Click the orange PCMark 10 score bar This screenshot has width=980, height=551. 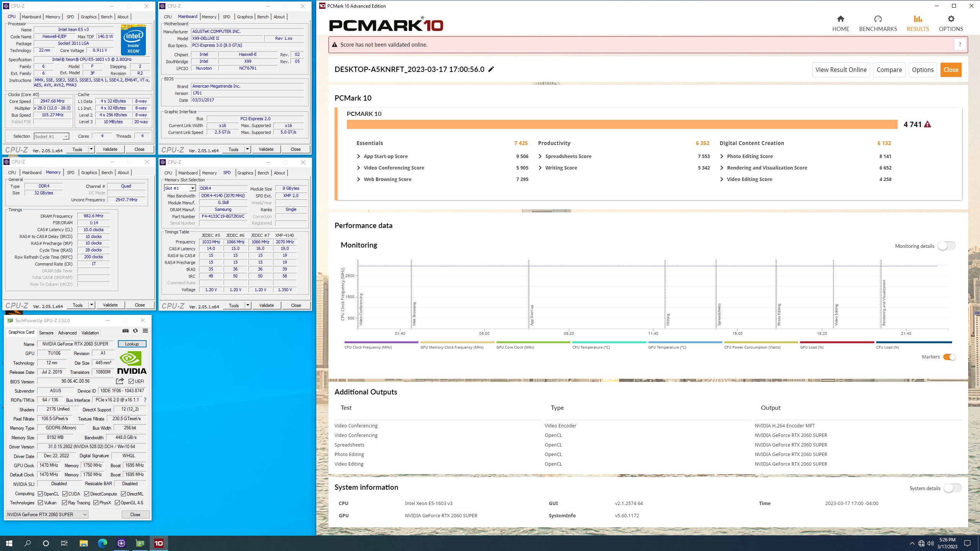pyautogui.click(x=622, y=124)
